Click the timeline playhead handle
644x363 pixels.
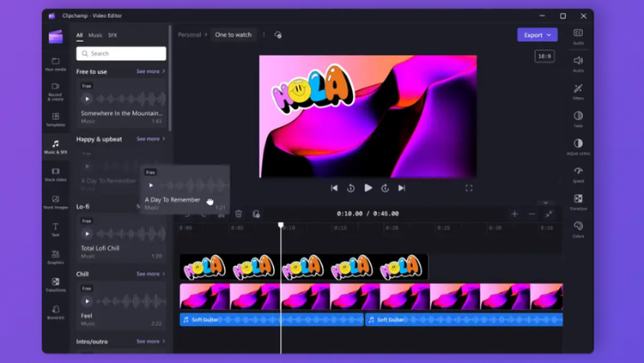coord(281,225)
